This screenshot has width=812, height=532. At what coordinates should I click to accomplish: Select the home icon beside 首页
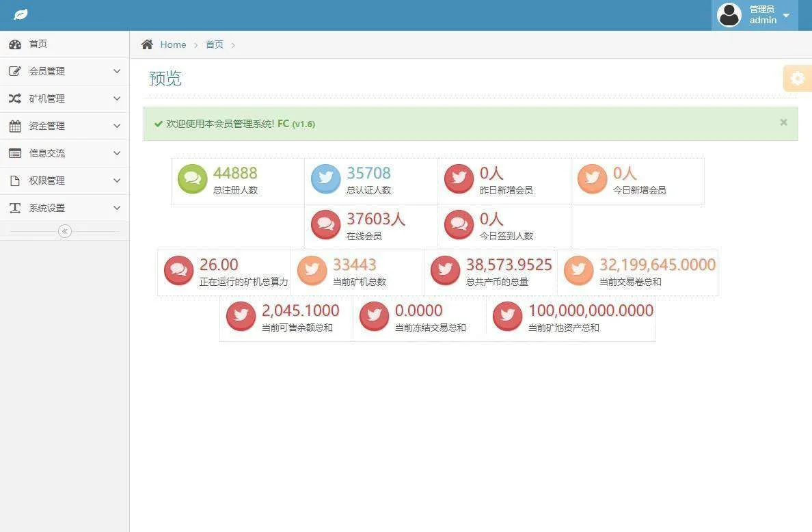(x=16, y=44)
